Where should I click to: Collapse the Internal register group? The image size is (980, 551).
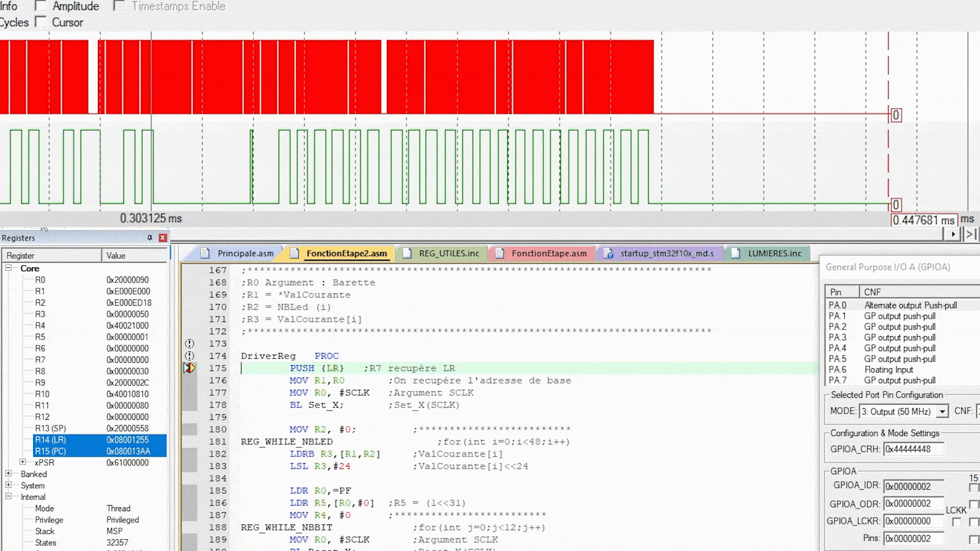pyautogui.click(x=8, y=496)
